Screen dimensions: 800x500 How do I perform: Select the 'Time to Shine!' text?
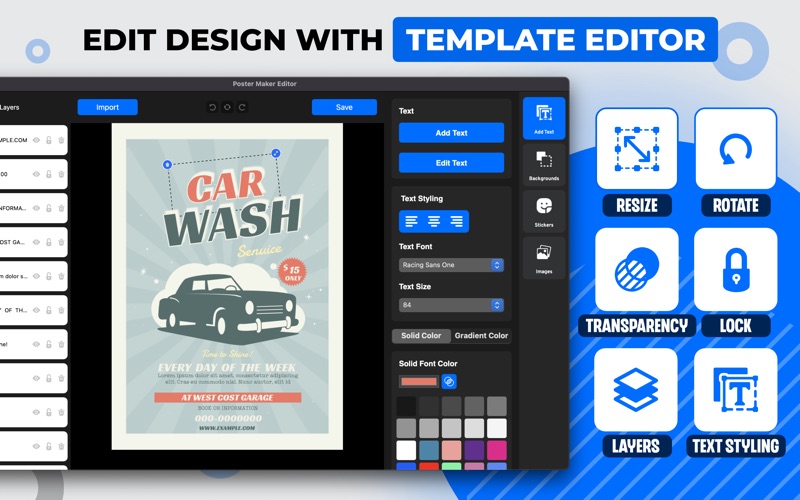pos(228,354)
